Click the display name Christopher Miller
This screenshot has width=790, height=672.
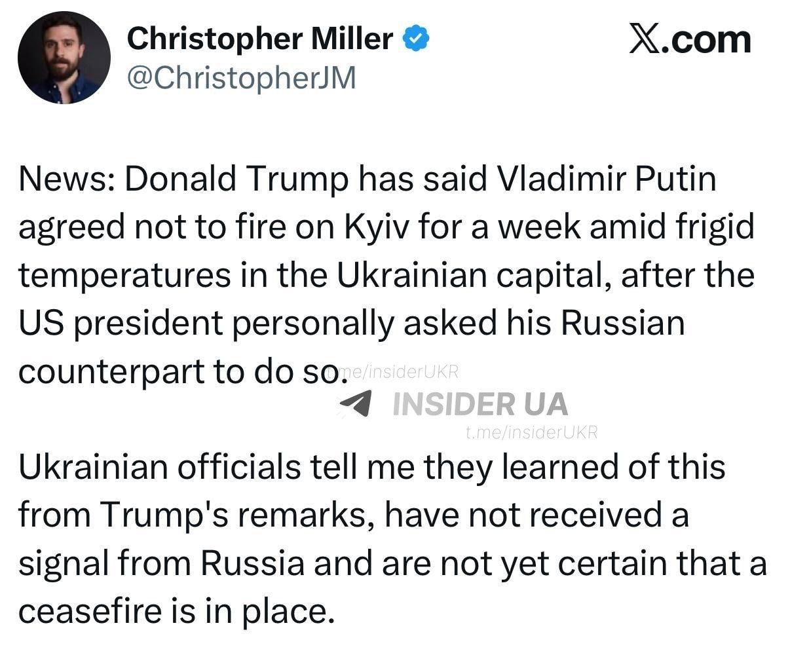coord(259,39)
